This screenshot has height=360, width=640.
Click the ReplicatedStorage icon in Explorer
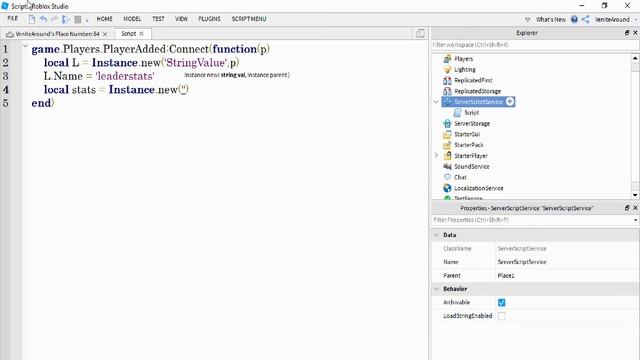point(447,91)
